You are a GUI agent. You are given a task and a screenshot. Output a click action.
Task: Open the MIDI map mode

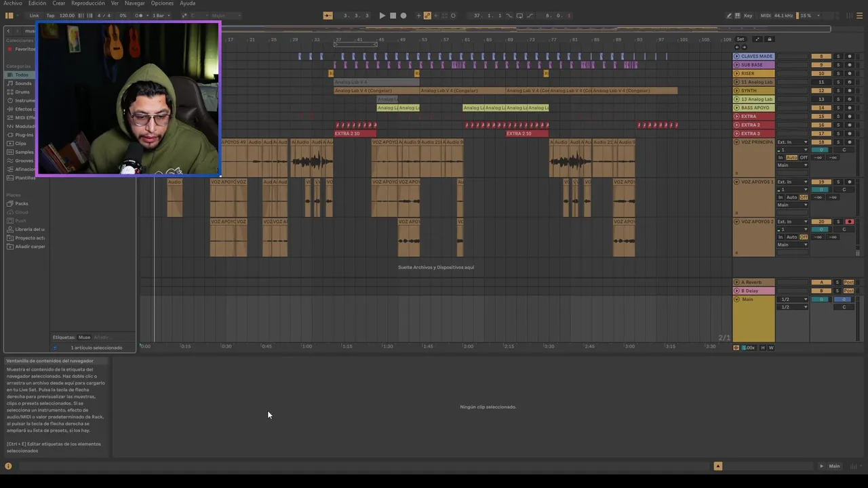pos(766,16)
